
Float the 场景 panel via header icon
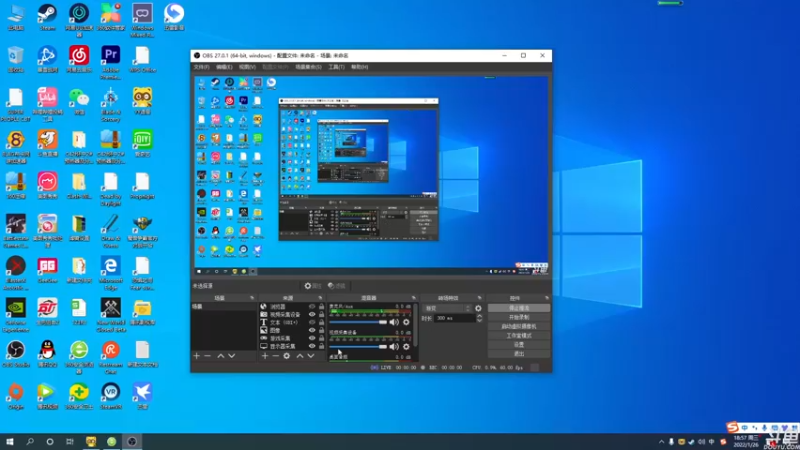pos(252,298)
